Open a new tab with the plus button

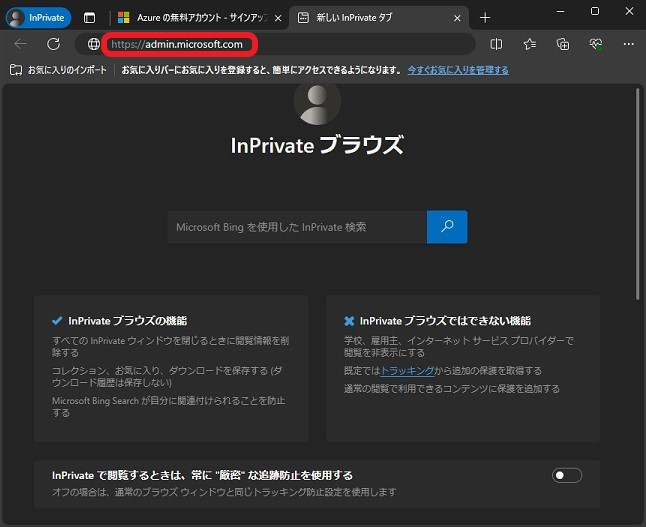coord(485,18)
